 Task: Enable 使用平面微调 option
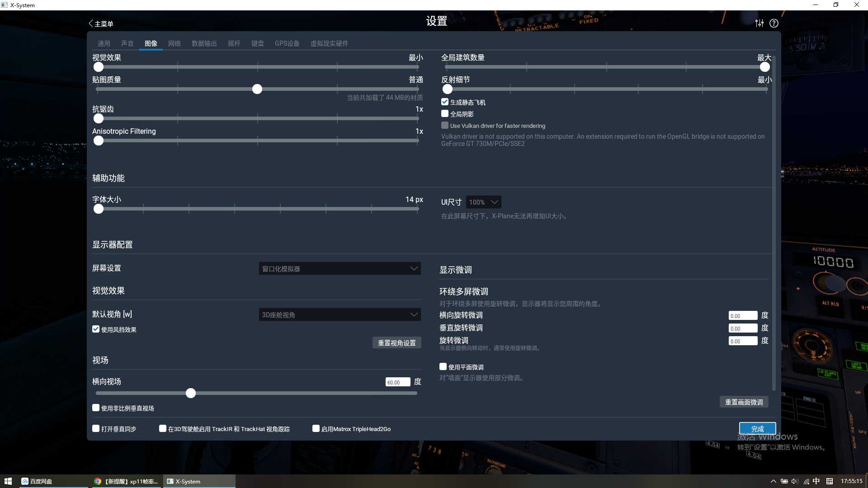tap(443, 366)
